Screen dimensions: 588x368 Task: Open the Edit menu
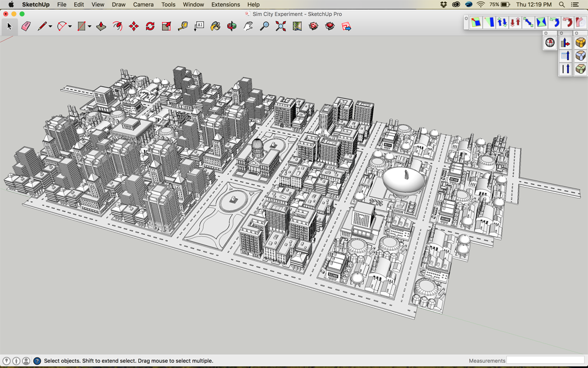click(79, 5)
